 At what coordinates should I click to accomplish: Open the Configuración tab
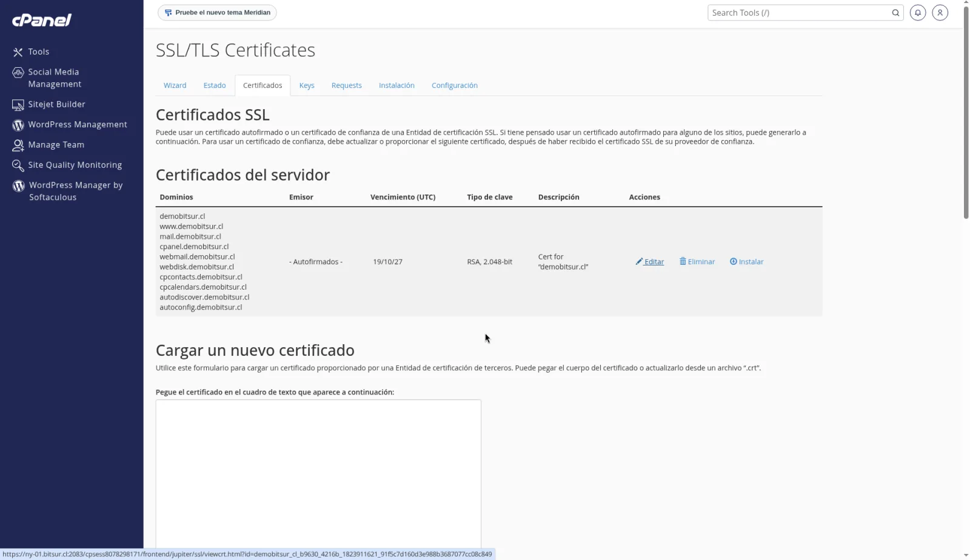pos(455,85)
